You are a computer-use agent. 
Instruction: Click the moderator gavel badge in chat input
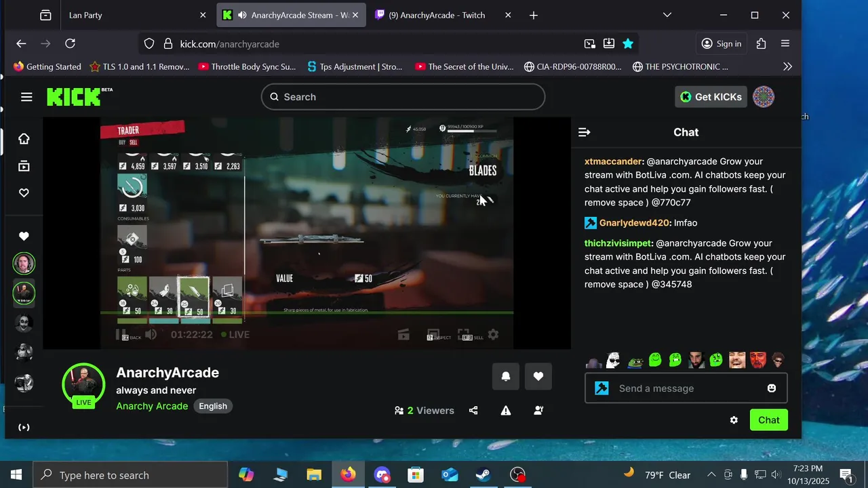point(601,388)
